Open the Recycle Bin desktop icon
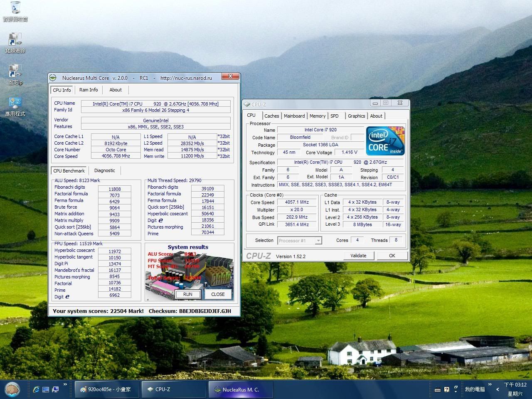The width and height of the screenshot is (532, 399). click(x=15, y=11)
